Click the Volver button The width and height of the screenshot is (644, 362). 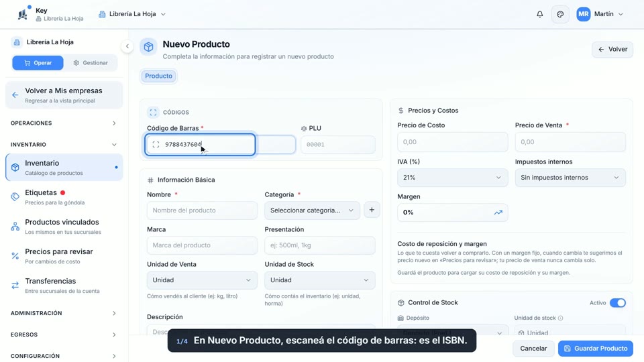(x=612, y=49)
